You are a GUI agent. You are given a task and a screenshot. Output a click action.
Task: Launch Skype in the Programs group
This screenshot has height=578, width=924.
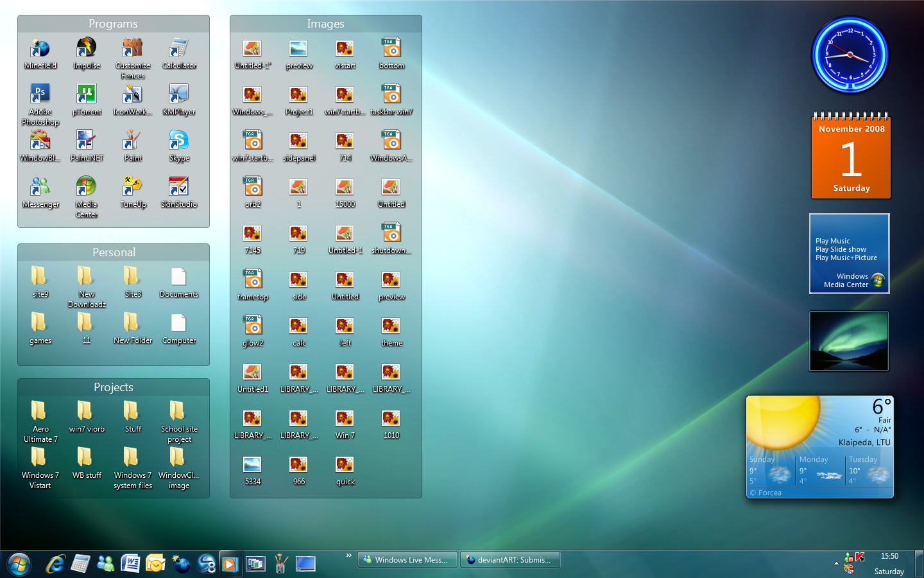click(178, 141)
